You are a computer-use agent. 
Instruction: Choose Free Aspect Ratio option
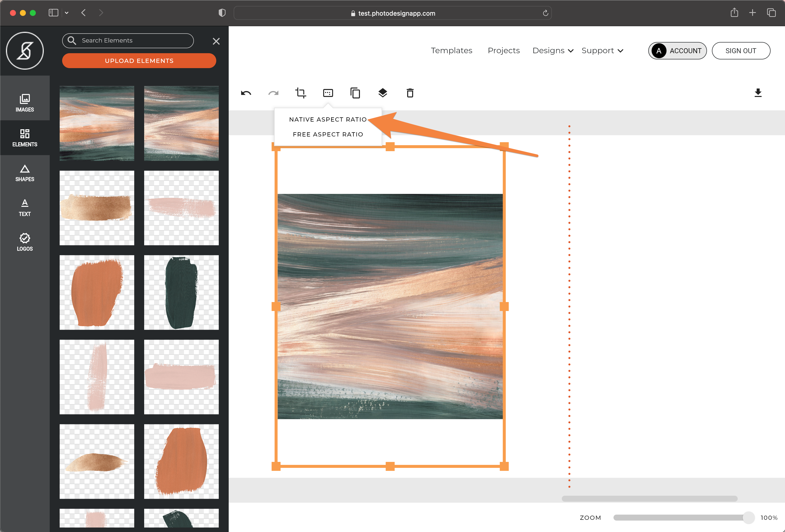click(x=328, y=134)
